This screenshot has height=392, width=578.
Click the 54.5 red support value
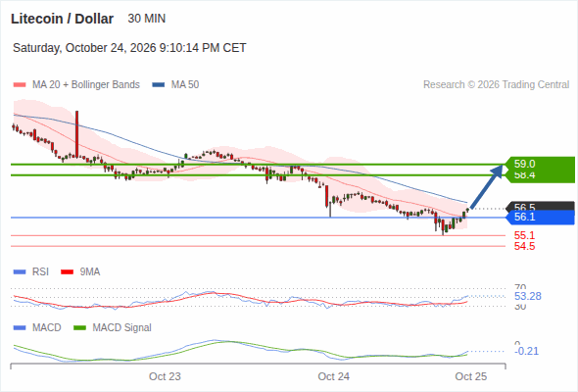click(x=524, y=246)
